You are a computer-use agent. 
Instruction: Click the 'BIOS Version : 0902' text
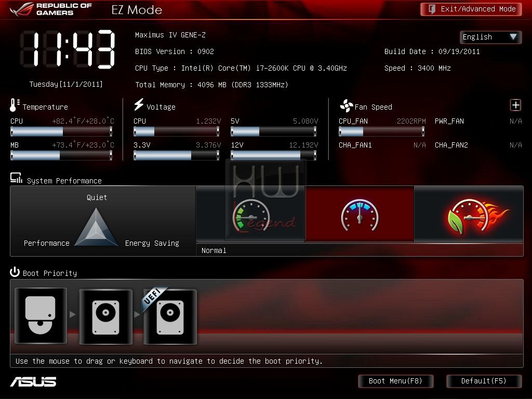175,51
